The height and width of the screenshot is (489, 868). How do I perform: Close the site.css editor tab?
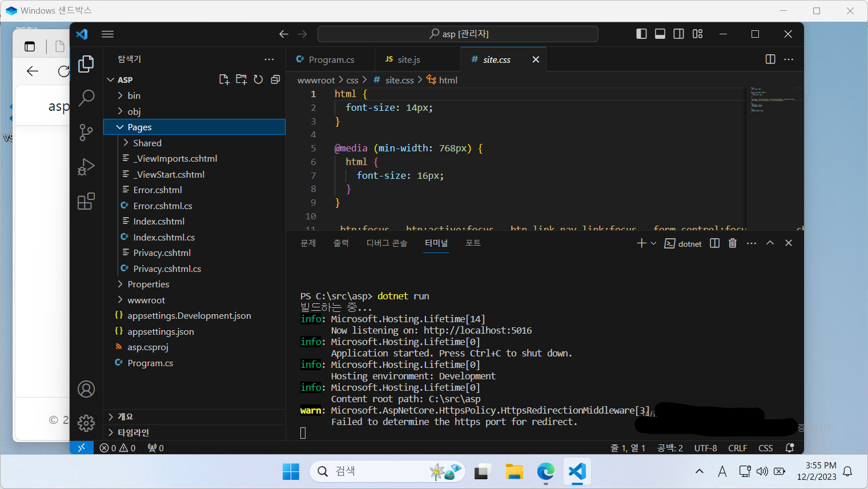(x=536, y=59)
